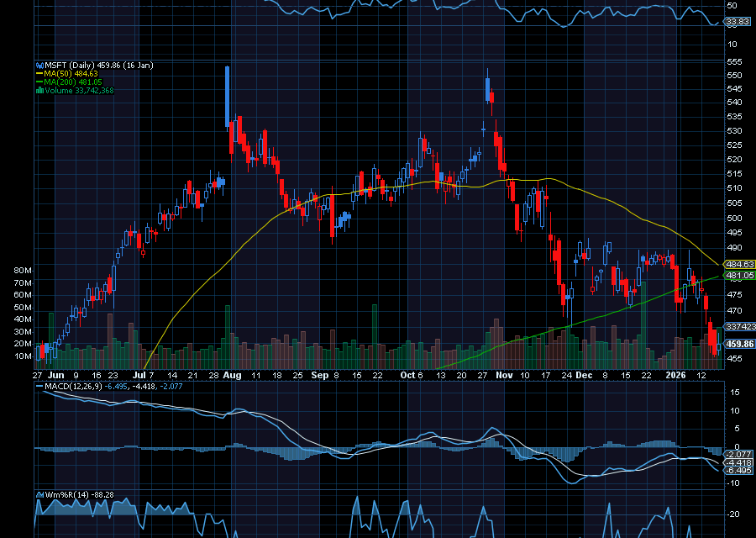Image resolution: width=756 pixels, height=538 pixels.
Task: Click the -6.495 MACD value tag on right
Action: pyautogui.click(x=738, y=472)
